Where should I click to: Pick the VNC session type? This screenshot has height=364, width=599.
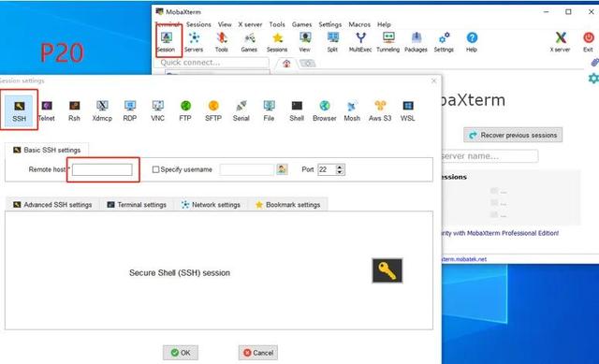(x=158, y=110)
